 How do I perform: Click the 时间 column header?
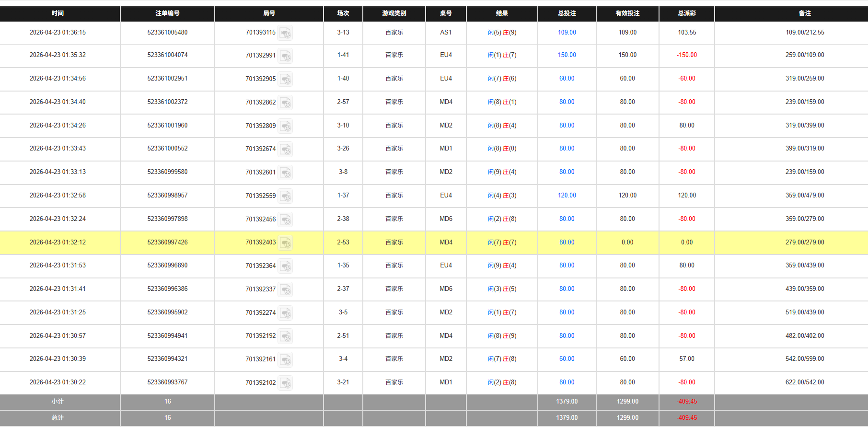coord(58,13)
